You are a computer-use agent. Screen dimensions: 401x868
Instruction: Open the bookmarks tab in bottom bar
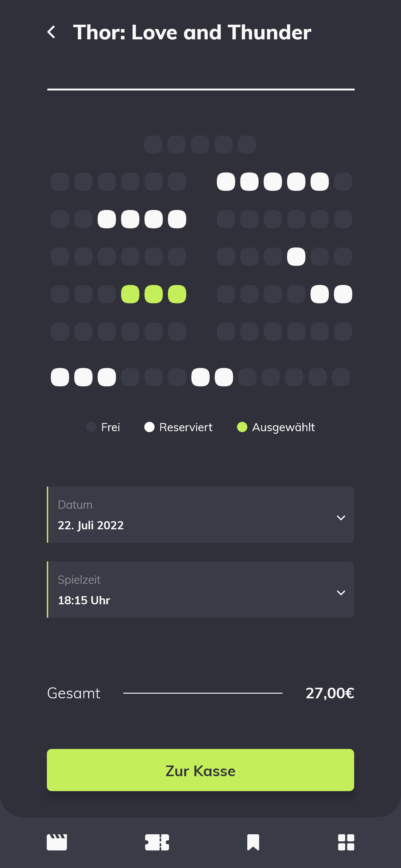[x=253, y=842]
